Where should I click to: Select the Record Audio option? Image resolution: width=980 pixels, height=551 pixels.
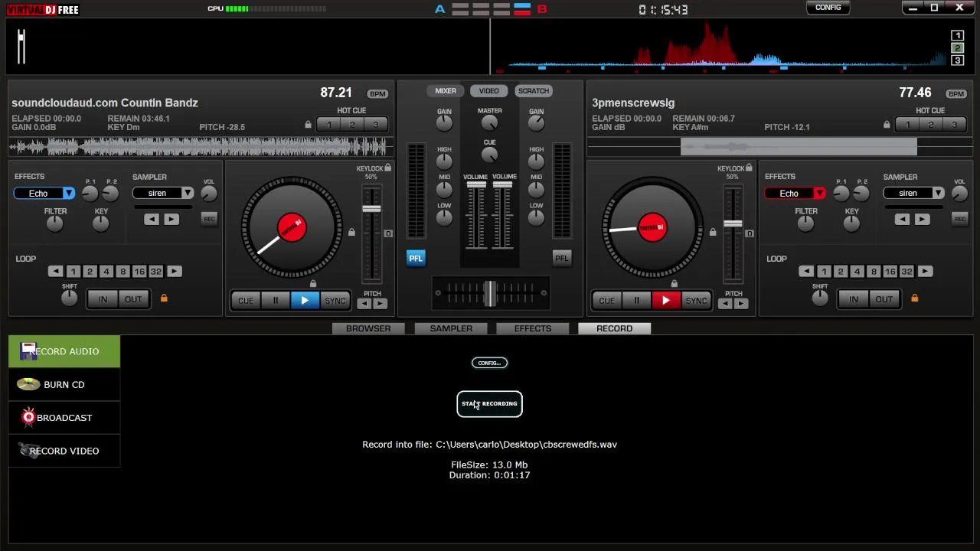[64, 351]
